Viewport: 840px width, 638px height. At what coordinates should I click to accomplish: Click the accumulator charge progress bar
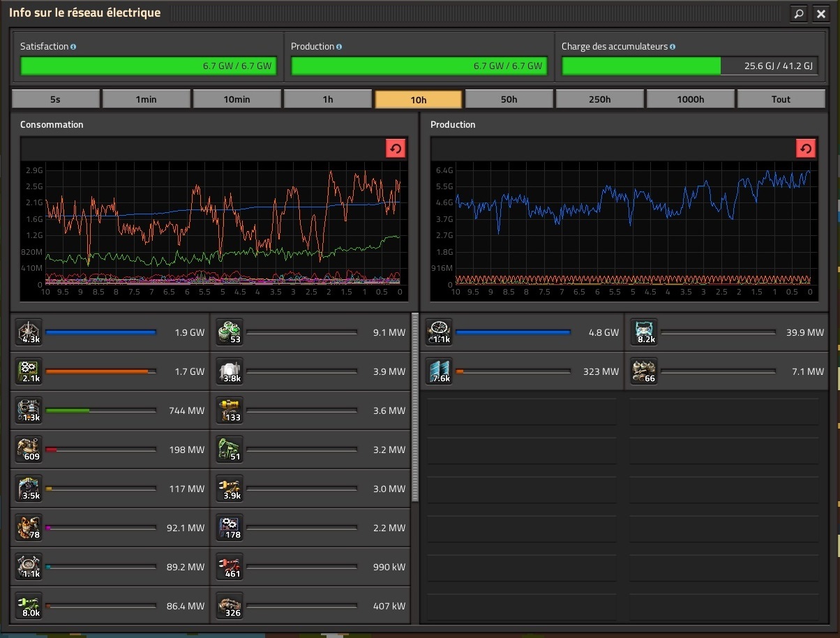click(689, 66)
